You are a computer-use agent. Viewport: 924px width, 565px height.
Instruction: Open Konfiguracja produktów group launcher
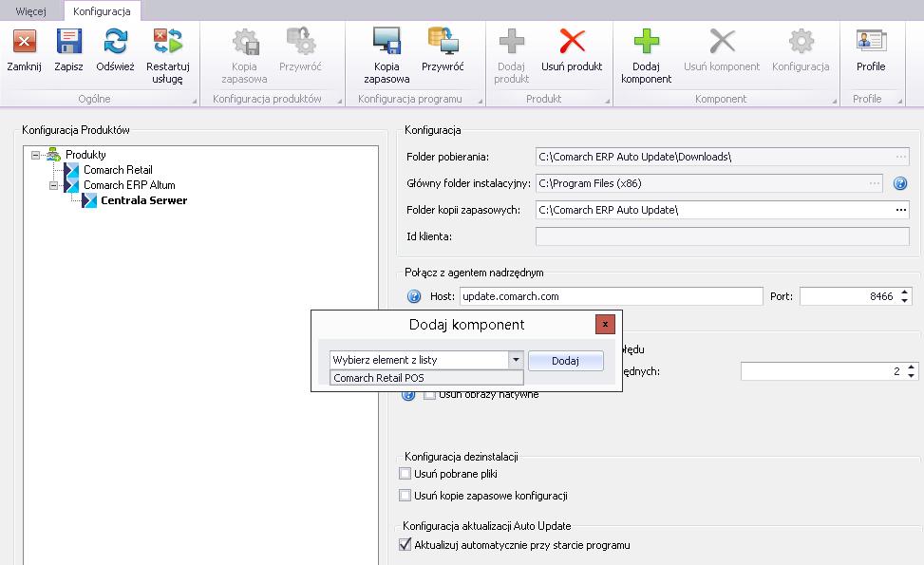[x=340, y=102]
